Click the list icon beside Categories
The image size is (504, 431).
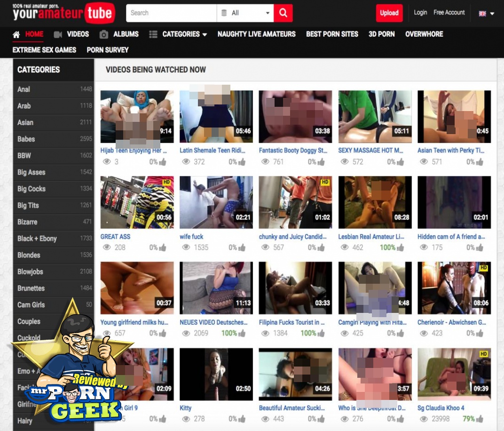[153, 34]
